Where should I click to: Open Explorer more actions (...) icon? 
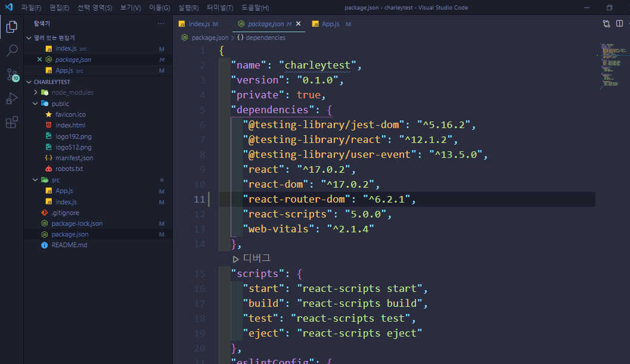pyautogui.click(x=160, y=23)
